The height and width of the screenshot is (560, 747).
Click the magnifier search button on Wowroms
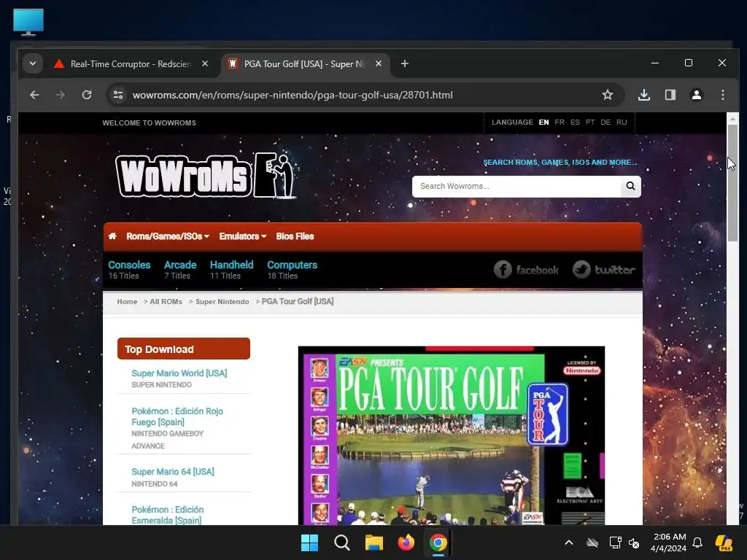631,186
